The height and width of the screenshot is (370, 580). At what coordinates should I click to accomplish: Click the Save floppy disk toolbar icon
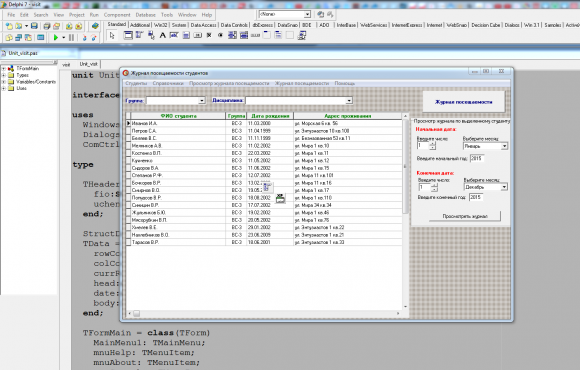(x=34, y=26)
